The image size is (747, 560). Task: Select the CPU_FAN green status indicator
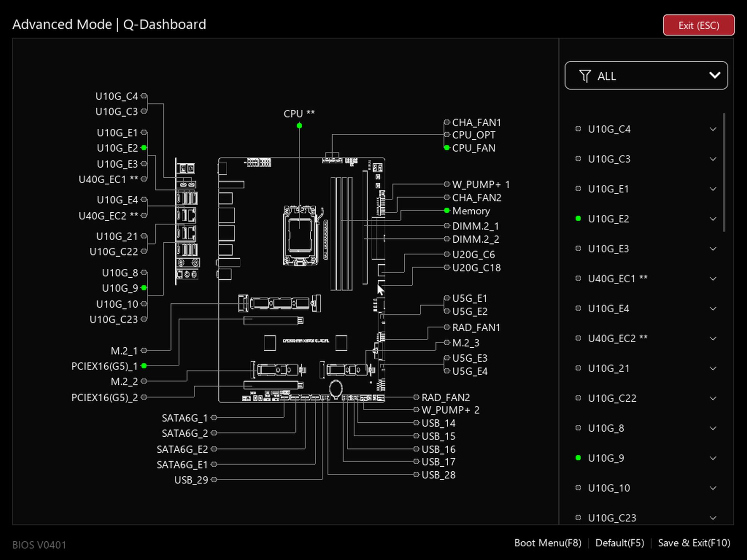pyautogui.click(x=446, y=148)
